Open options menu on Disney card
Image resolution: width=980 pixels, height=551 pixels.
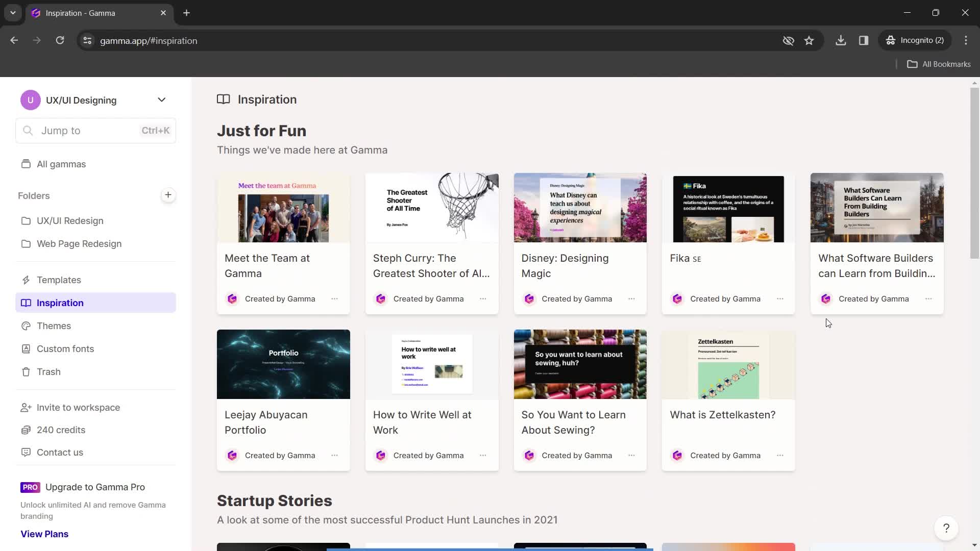point(631,299)
